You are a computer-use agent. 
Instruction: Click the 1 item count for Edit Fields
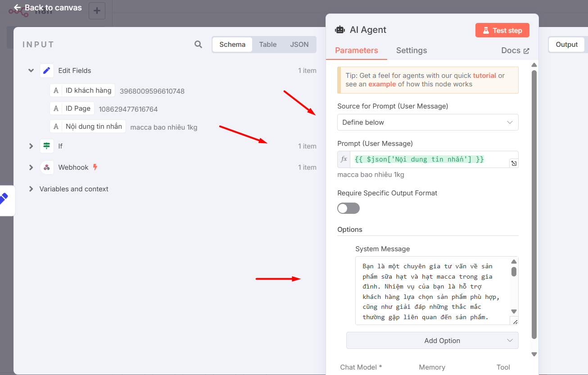[x=307, y=71]
